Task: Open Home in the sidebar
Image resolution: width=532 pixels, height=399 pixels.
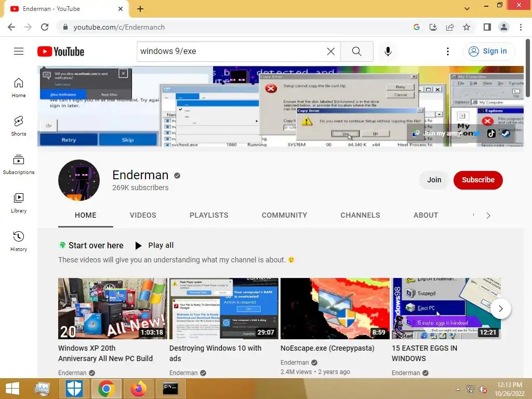Action: pyautogui.click(x=19, y=87)
